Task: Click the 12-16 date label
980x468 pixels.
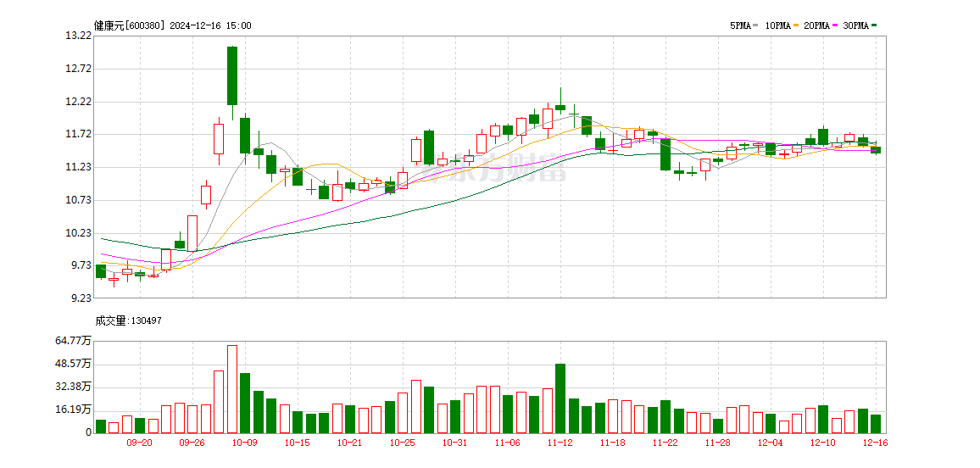Action: click(x=875, y=443)
